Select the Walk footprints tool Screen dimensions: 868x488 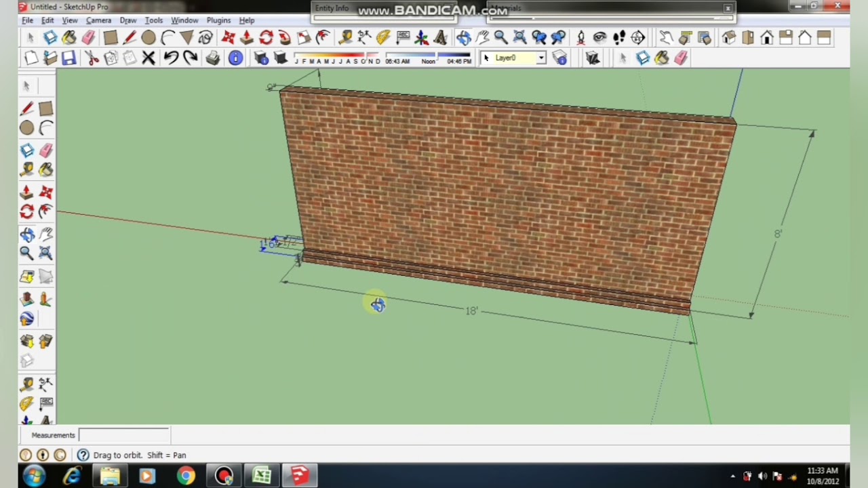(x=618, y=38)
